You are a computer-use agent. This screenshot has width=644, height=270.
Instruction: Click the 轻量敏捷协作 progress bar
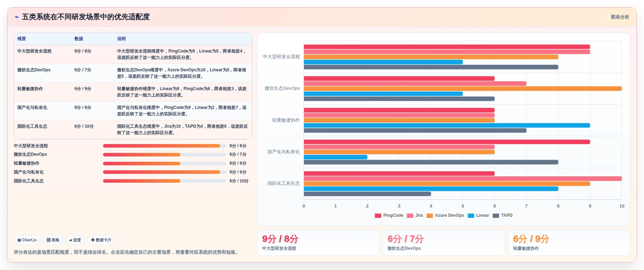[x=164, y=164]
